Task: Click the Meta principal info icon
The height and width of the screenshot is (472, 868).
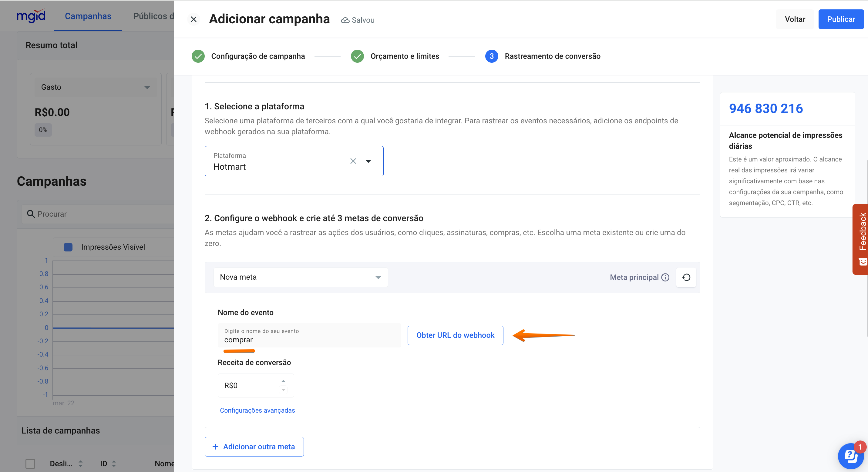Action: (665, 278)
